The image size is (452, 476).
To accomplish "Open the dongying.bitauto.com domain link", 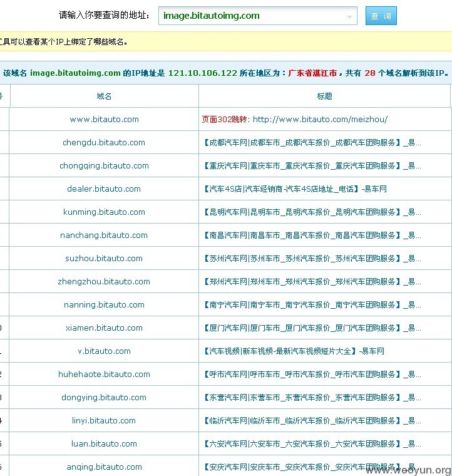I will click(x=104, y=397).
